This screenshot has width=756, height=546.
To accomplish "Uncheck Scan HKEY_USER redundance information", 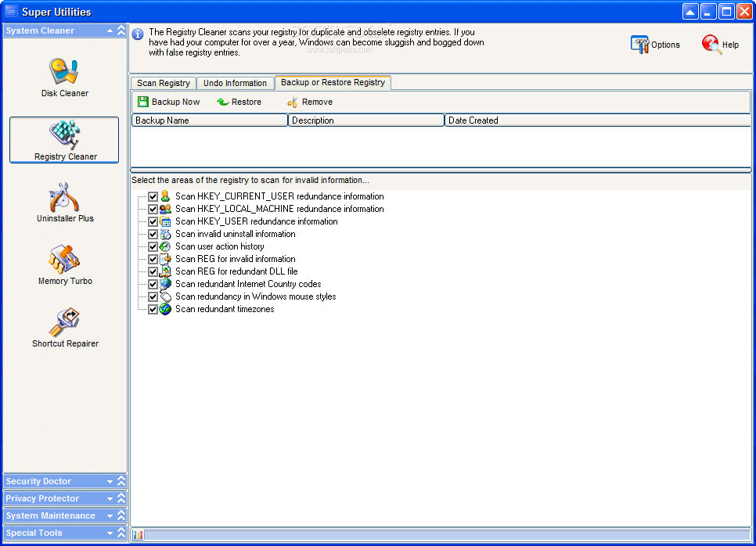I will pos(153,221).
